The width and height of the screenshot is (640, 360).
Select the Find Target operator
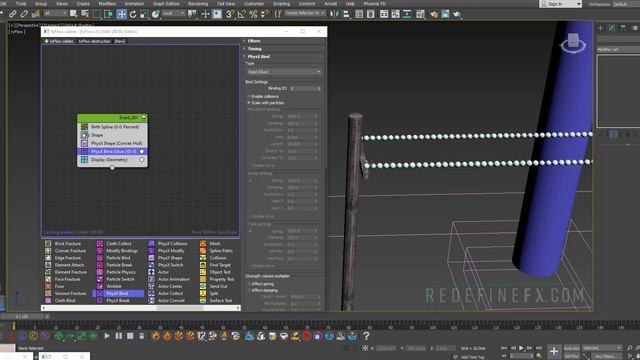tap(216, 265)
